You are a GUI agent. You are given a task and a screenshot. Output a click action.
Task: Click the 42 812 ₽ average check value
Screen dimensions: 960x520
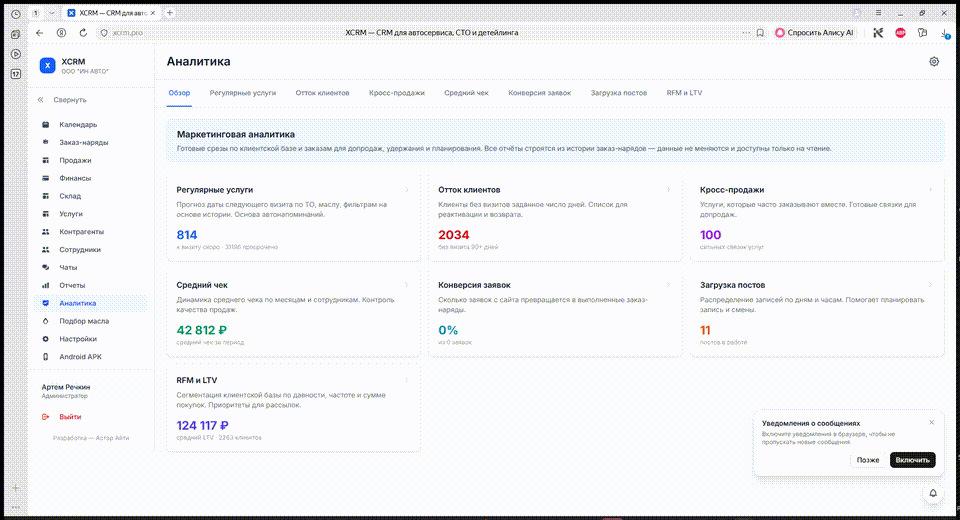point(202,330)
